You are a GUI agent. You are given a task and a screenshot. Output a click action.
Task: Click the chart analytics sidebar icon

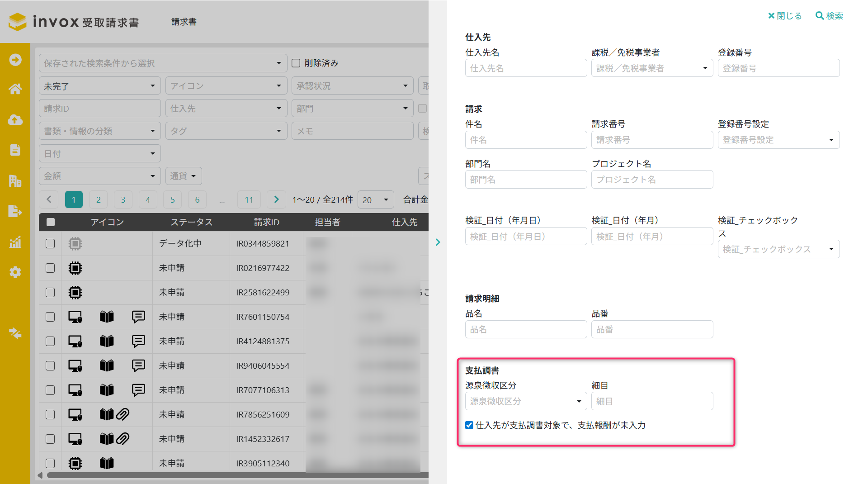(15, 242)
